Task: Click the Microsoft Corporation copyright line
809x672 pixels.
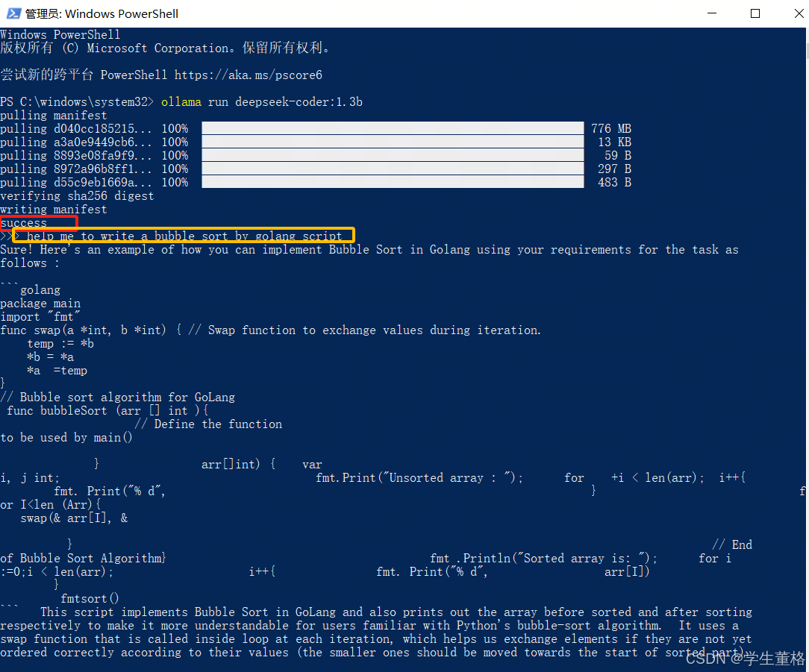Action: (165, 48)
